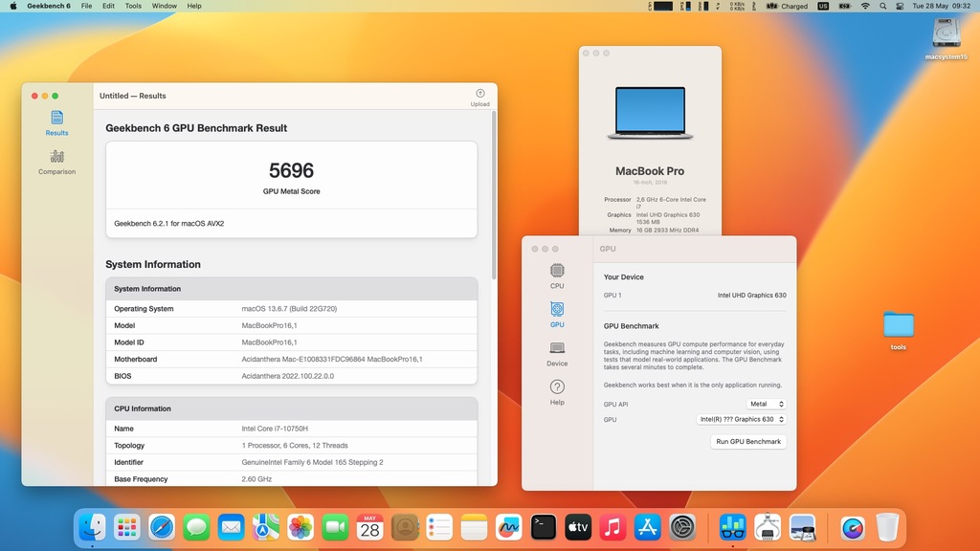Open Trash in the dock

click(x=887, y=528)
